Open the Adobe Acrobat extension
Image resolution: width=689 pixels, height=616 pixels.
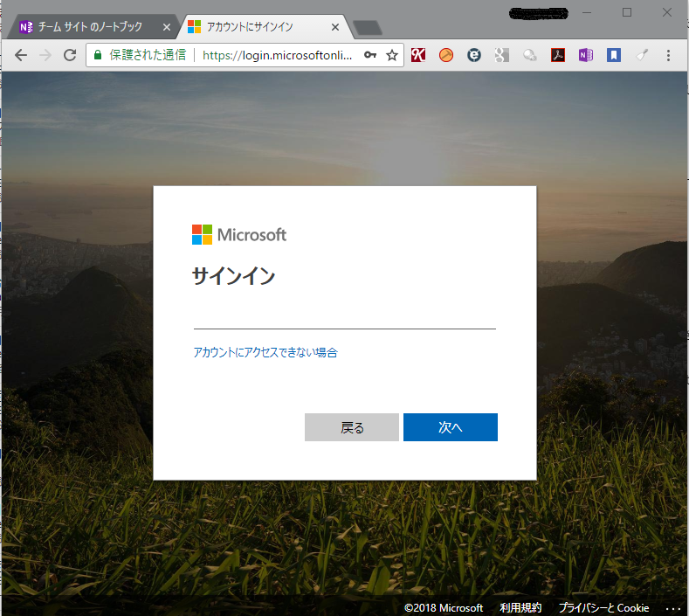[558, 55]
